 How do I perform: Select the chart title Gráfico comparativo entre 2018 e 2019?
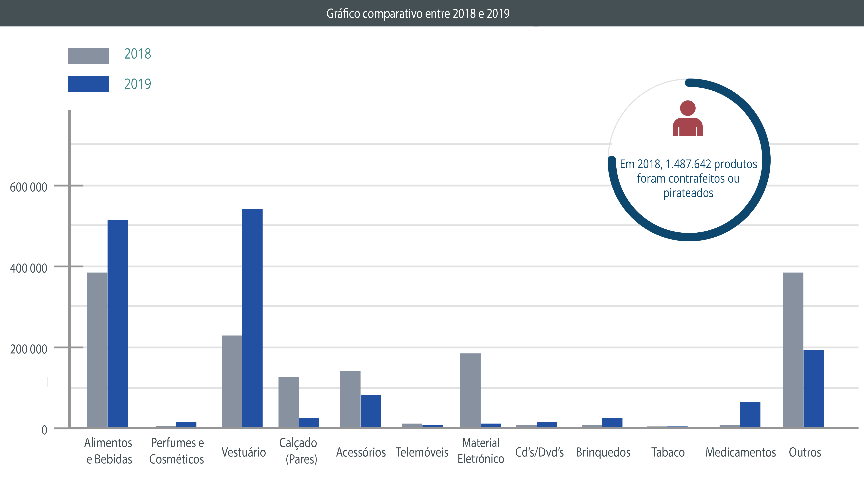coord(418,14)
